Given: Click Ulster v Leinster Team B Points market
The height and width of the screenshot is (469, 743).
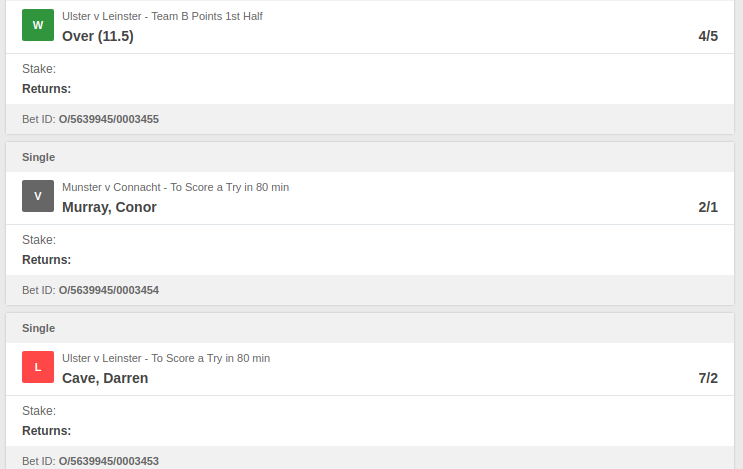Looking at the screenshot, I should (162, 16).
